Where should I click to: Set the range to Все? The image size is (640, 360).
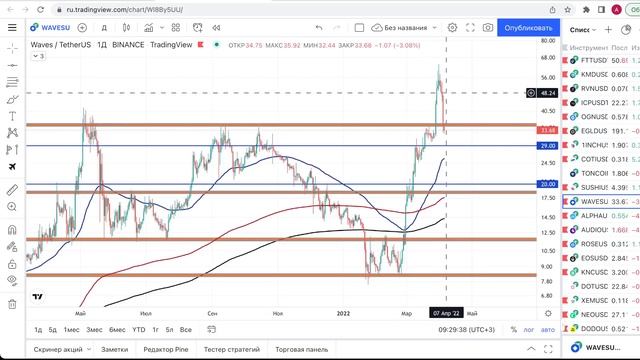click(x=186, y=329)
